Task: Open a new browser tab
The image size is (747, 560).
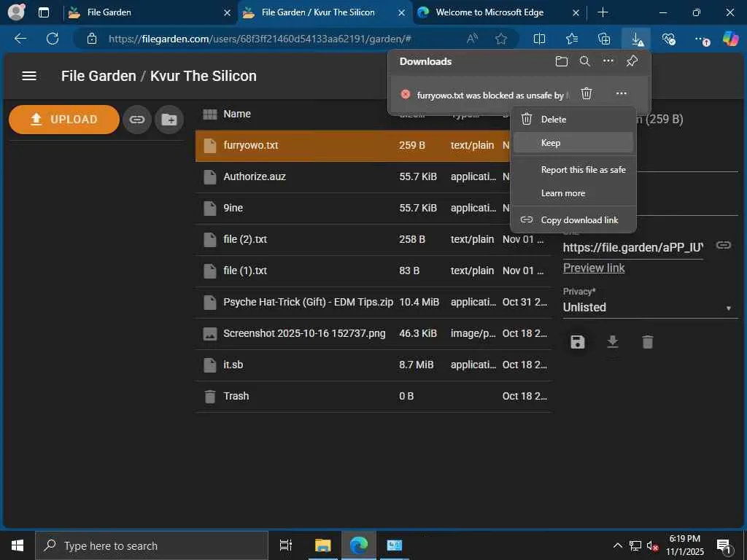Action: click(603, 12)
